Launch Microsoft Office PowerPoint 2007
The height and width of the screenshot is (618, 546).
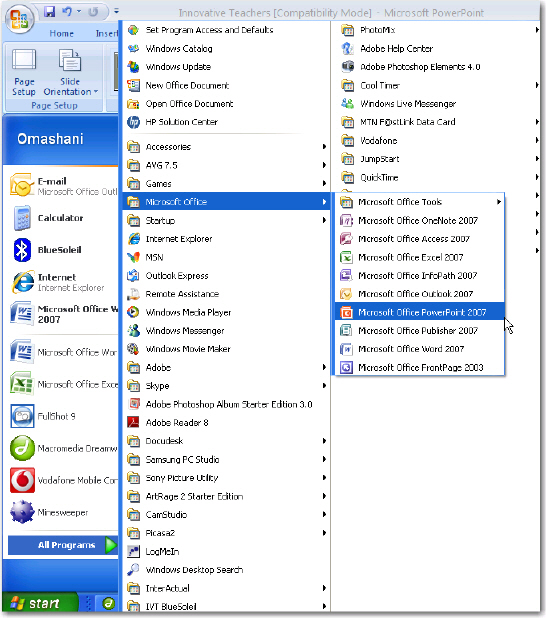click(419, 313)
